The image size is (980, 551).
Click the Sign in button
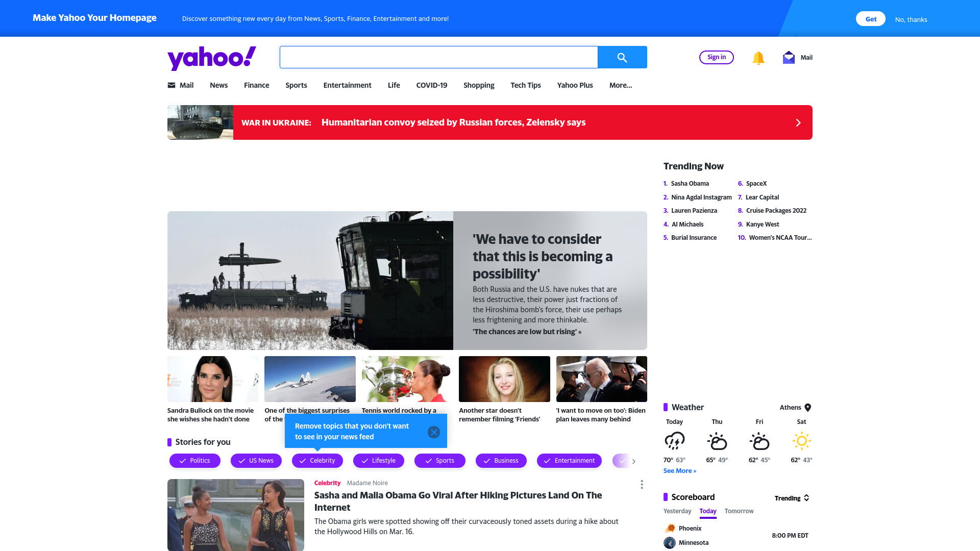pyautogui.click(x=716, y=57)
